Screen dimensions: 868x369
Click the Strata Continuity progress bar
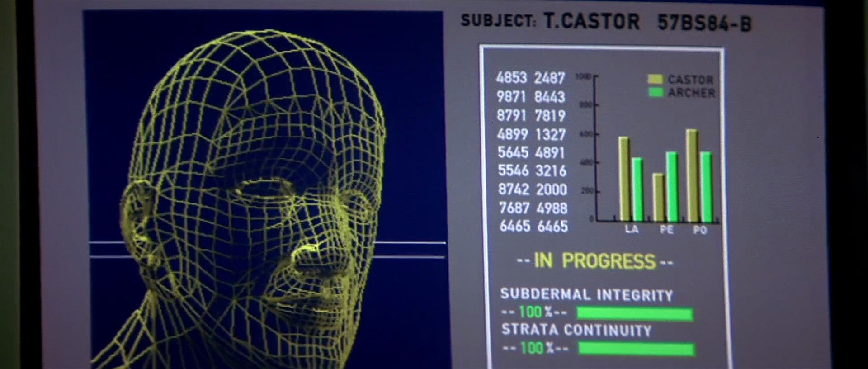(637, 349)
